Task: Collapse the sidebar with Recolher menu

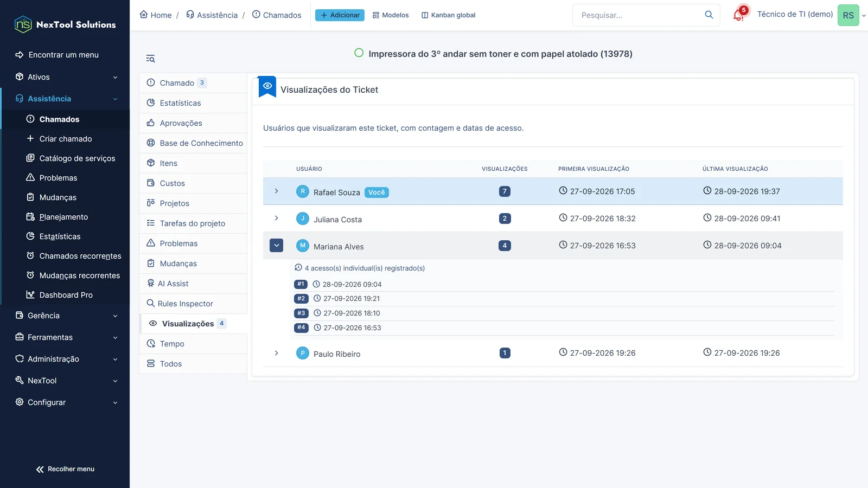Action: (x=65, y=469)
